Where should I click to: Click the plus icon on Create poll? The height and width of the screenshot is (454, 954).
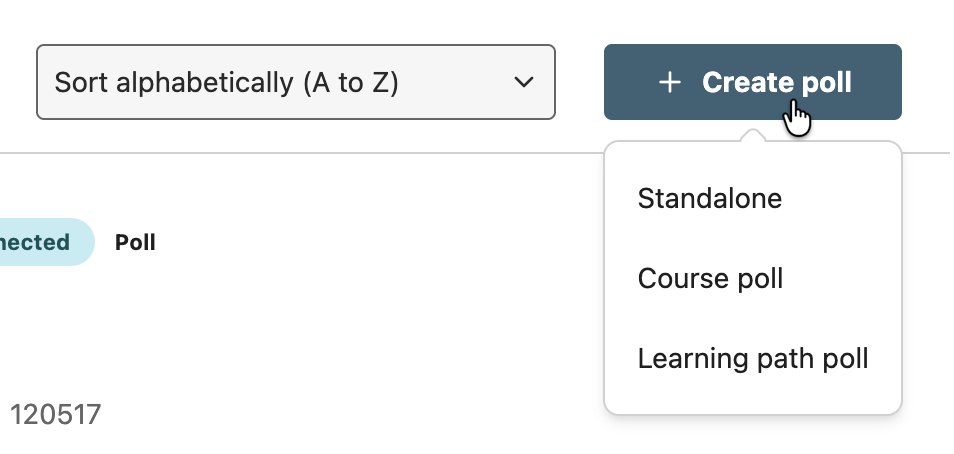click(670, 83)
